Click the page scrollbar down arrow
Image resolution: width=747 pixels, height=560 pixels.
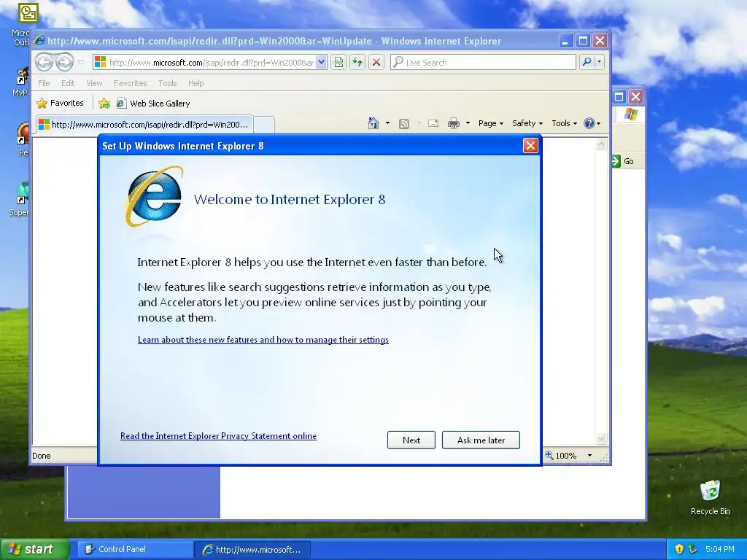[601, 438]
